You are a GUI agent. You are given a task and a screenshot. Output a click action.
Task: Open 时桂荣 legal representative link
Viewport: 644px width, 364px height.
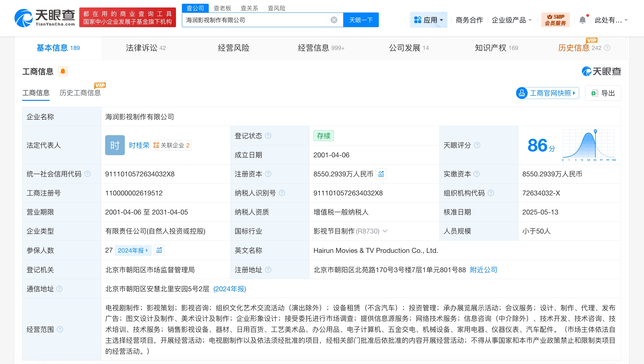click(139, 145)
